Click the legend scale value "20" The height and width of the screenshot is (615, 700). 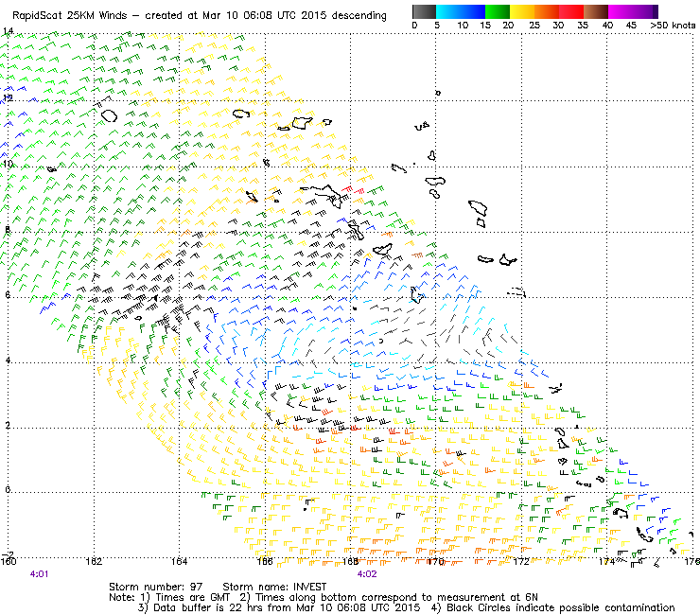point(508,26)
